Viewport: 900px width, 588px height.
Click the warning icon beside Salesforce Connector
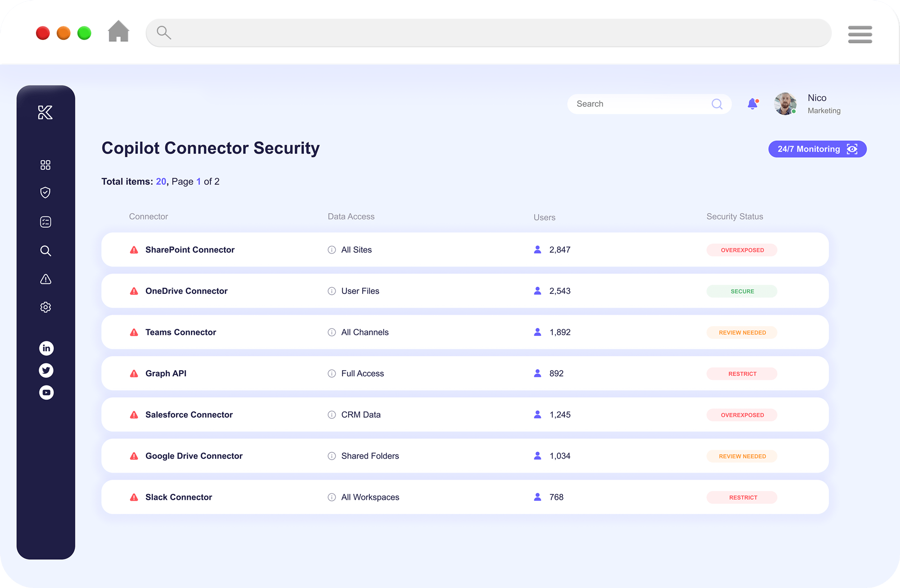coord(134,415)
